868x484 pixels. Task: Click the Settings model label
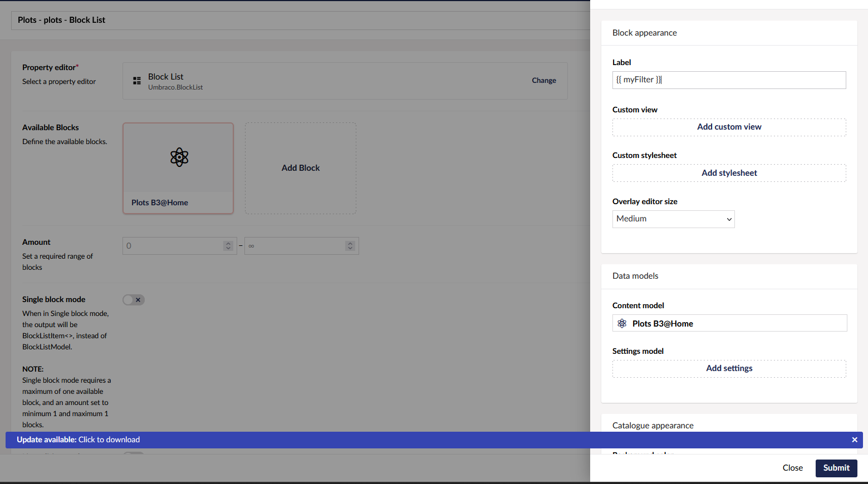tap(638, 351)
